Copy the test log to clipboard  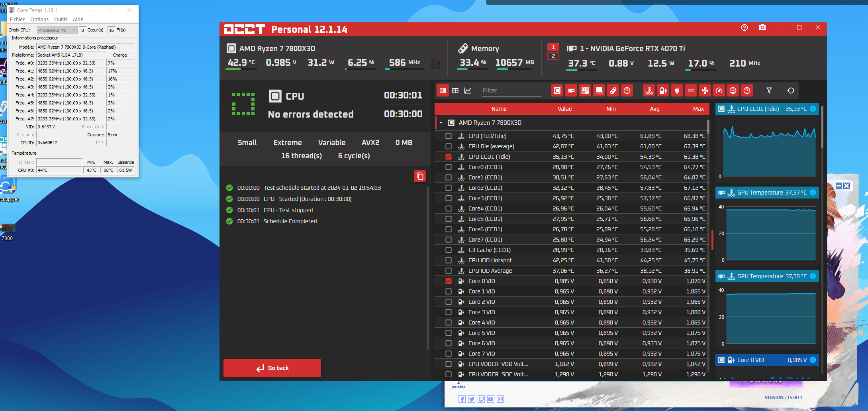tap(420, 176)
